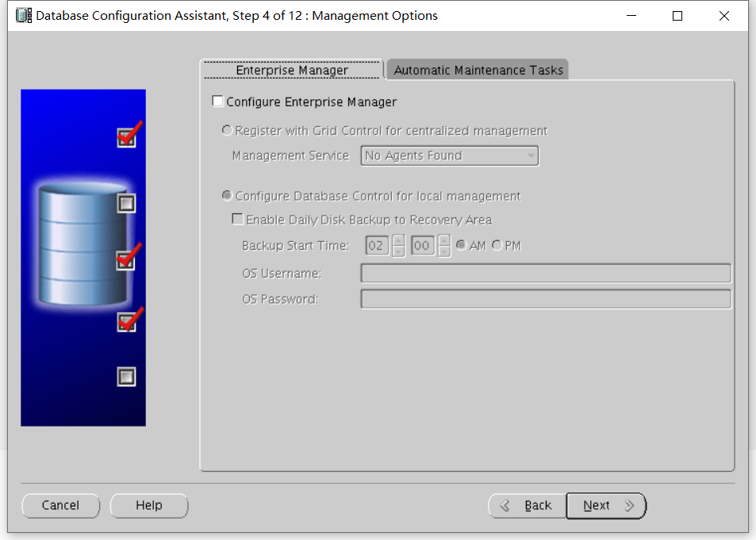This screenshot has height=540, width=756.
Task: Close the Database Configuration Assistant window
Action: click(723, 16)
